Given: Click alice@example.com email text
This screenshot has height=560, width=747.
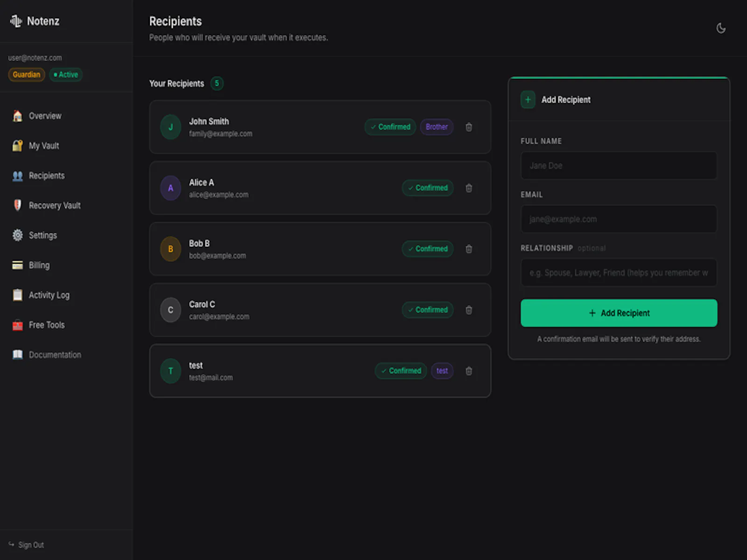Looking at the screenshot, I should tap(218, 195).
